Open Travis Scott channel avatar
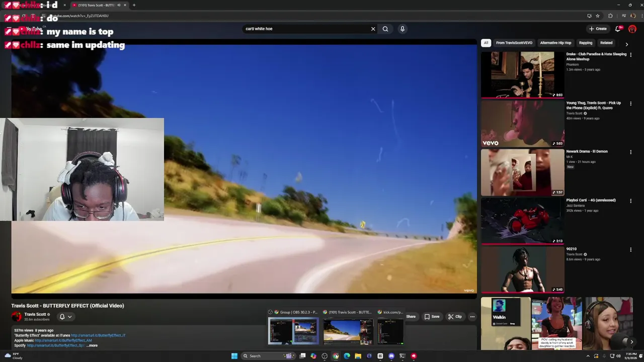Image resolution: width=644 pixels, height=362 pixels. 17,316
